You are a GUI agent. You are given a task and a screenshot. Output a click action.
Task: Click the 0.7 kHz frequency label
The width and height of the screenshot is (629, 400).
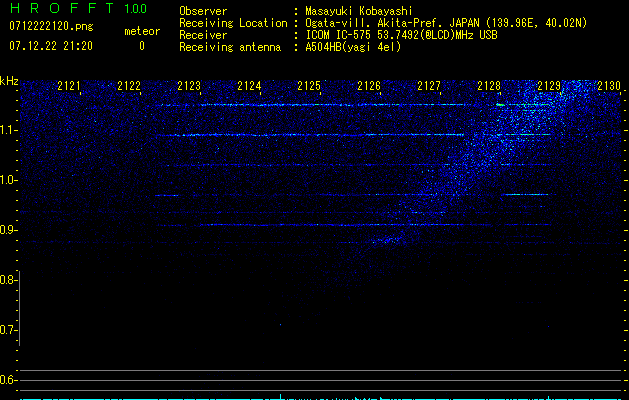point(8,330)
